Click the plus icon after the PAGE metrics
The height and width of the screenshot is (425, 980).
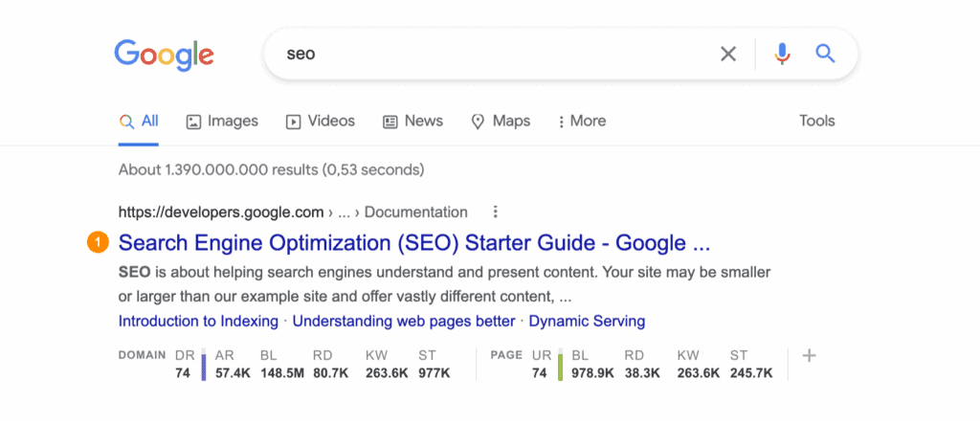click(x=810, y=356)
